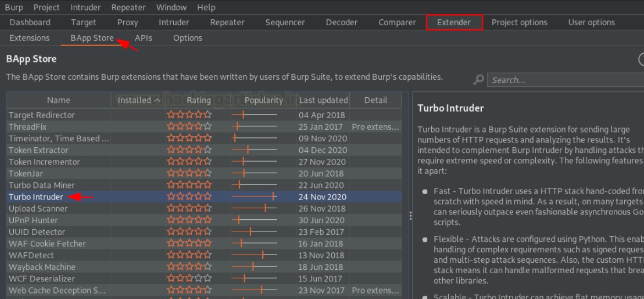Image resolution: width=644 pixels, height=299 pixels.
Task: Select the Timeinator, Time Based extension
Action: 204,139
